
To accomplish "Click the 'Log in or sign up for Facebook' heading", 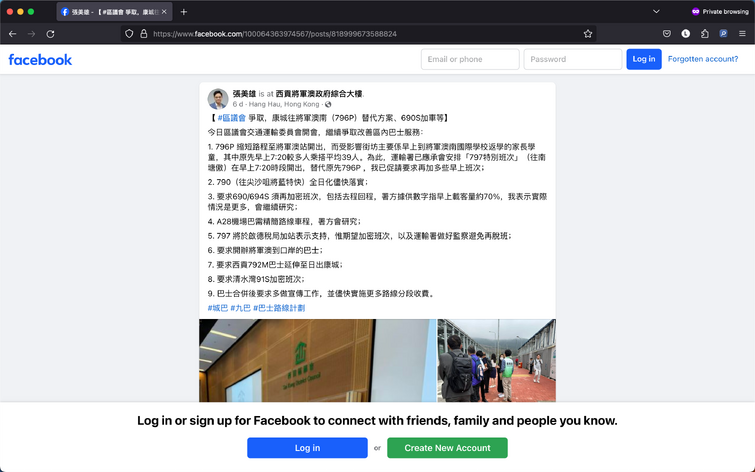I will coord(378,420).
